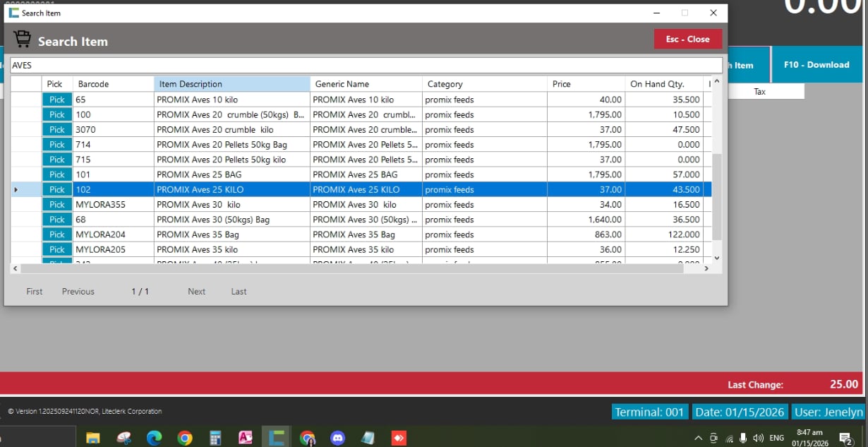
Task: Pick PROMIX Aves 25 KILO item
Action: pos(56,190)
